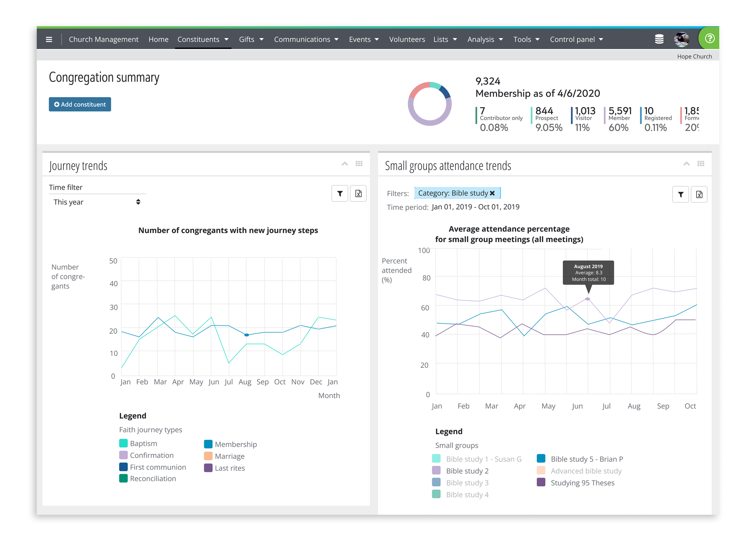Collapse Small groups attendance trends panel

[x=686, y=164]
